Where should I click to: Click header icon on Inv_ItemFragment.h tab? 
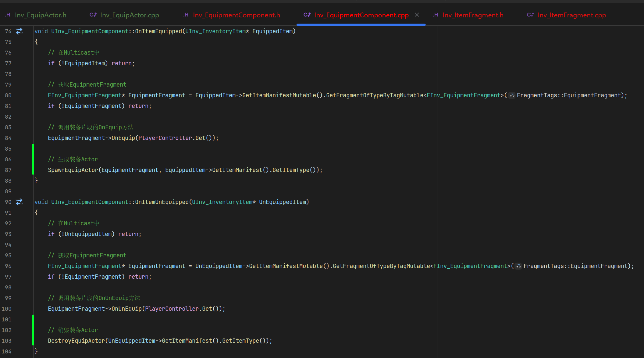point(436,15)
